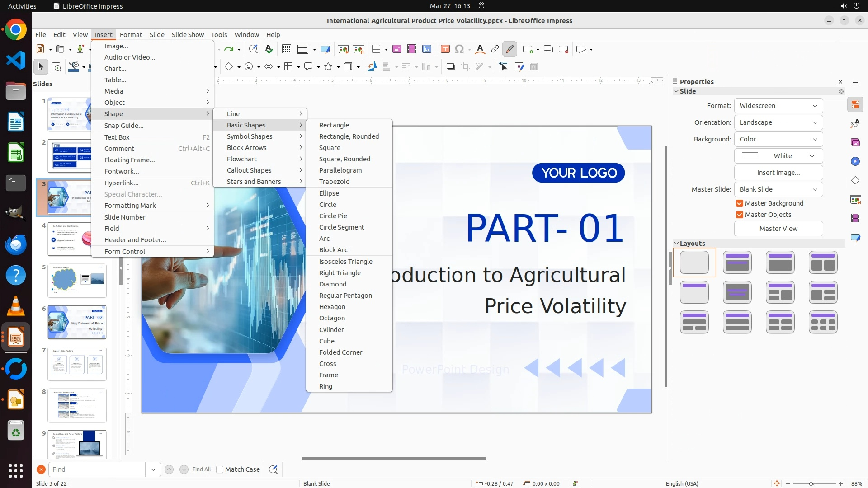Enable the Match Case checkbox
The width and height of the screenshot is (868, 488).
[x=220, y=469]
